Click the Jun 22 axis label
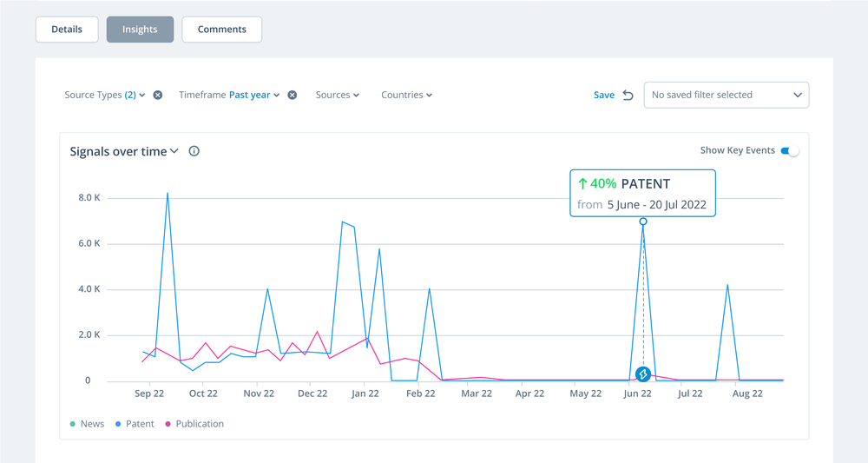Screen dimensions: 868x463 [x=638, y=394]
